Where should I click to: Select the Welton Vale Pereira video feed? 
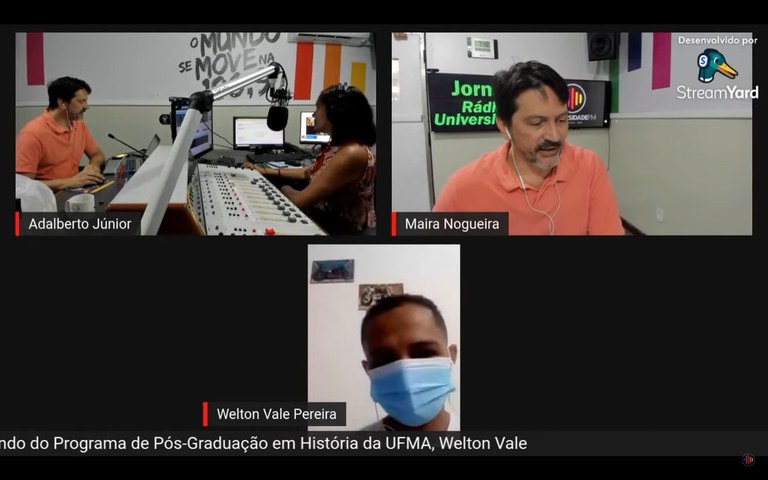pyautogui.click(x=384, y=337)
